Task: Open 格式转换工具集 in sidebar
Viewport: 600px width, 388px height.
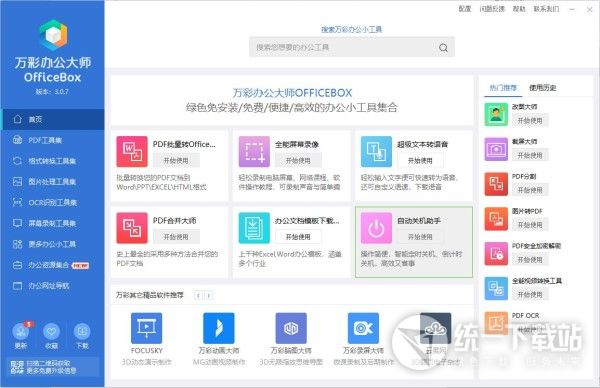Action: [x=53, y=161]
